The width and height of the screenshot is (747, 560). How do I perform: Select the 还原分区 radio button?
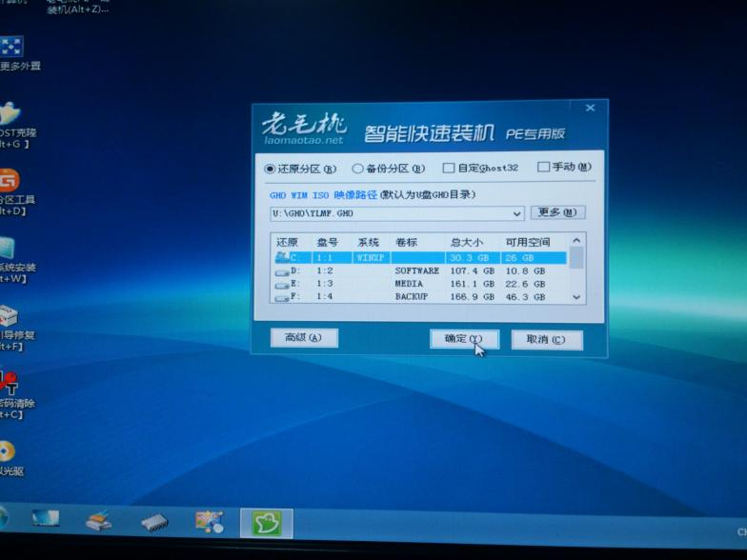coord(270,169)
